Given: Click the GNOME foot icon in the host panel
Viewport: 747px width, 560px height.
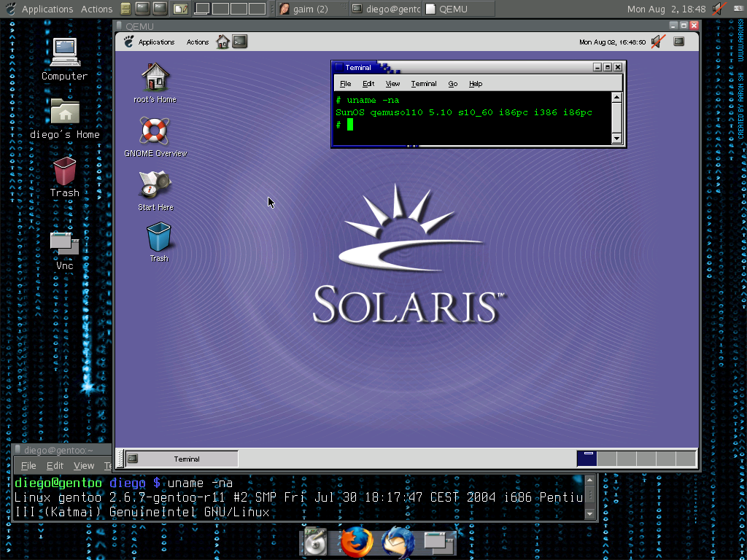Looking at the screenshot, I should point(11,9).
